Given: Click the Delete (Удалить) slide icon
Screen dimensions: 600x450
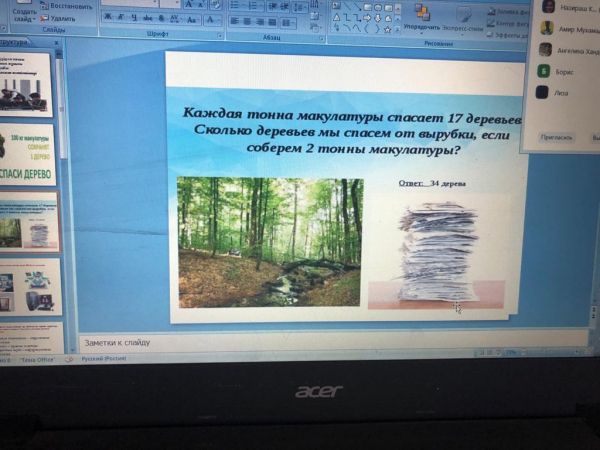Looking at the screenshot, I should pos(62,18).
